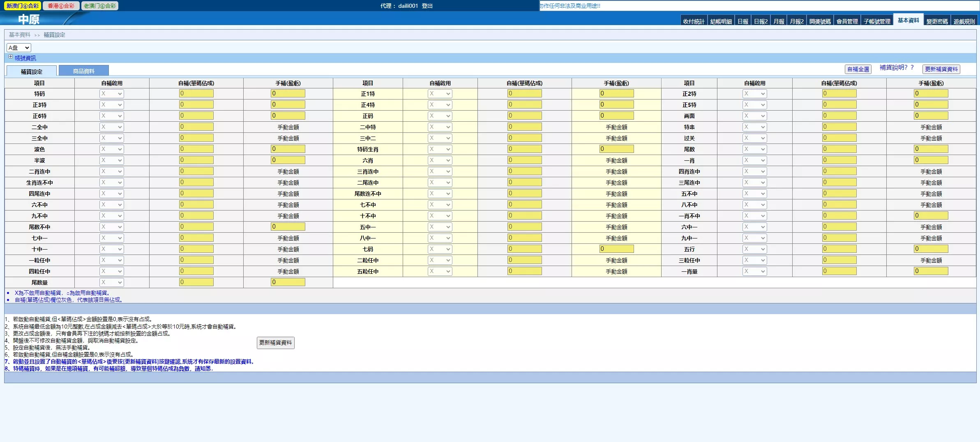
Task: Open 遊戲規則 navigation tab
Action: [964, 21]
